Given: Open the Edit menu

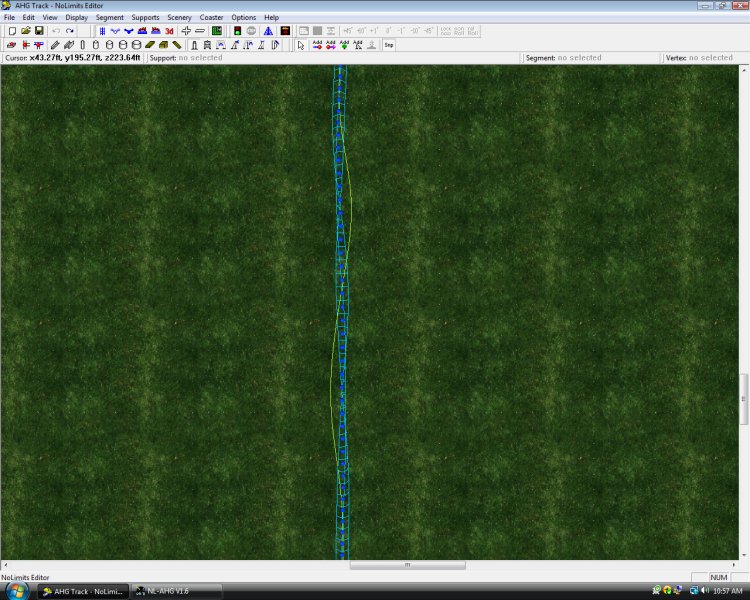Looking at the screenshot, I should pos(29,17).
